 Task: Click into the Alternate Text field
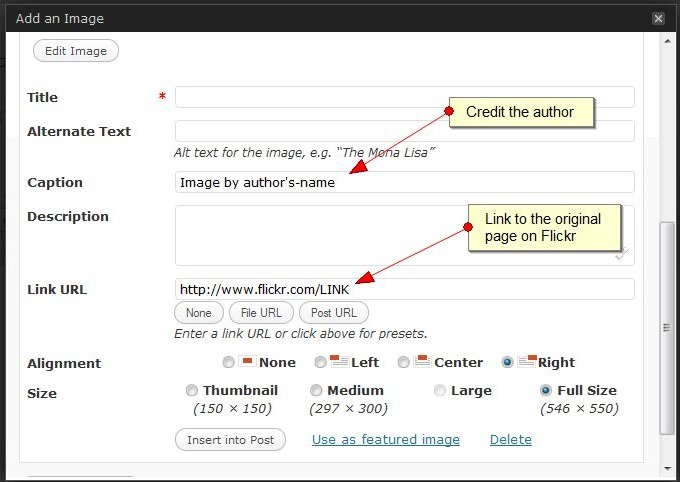pyautogui.click(x=405, y=131)
